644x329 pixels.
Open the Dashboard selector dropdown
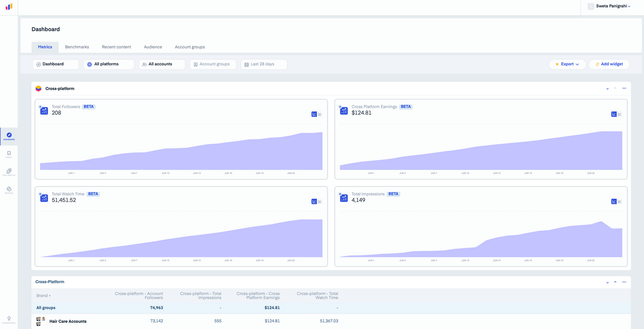(x=56, y=64)
